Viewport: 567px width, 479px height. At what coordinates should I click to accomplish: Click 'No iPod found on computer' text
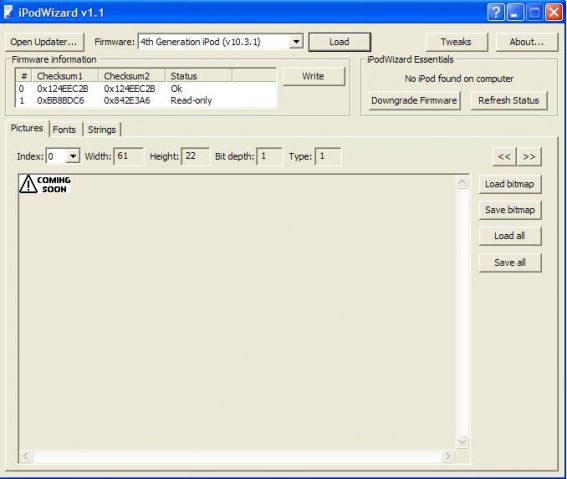coord(459,78)
